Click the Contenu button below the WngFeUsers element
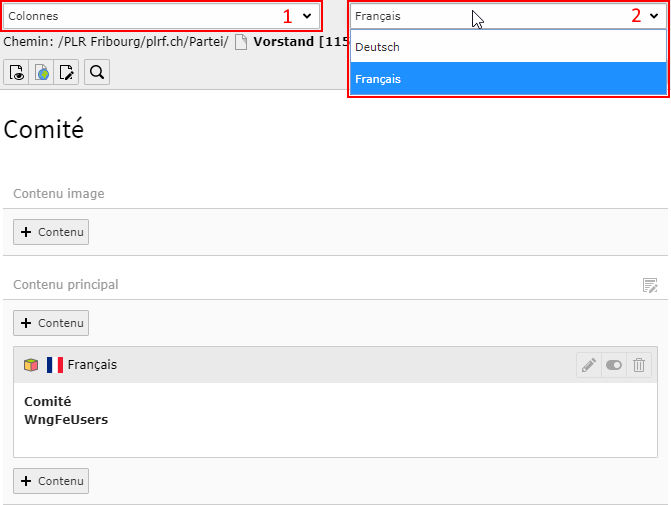 [51, 481]
